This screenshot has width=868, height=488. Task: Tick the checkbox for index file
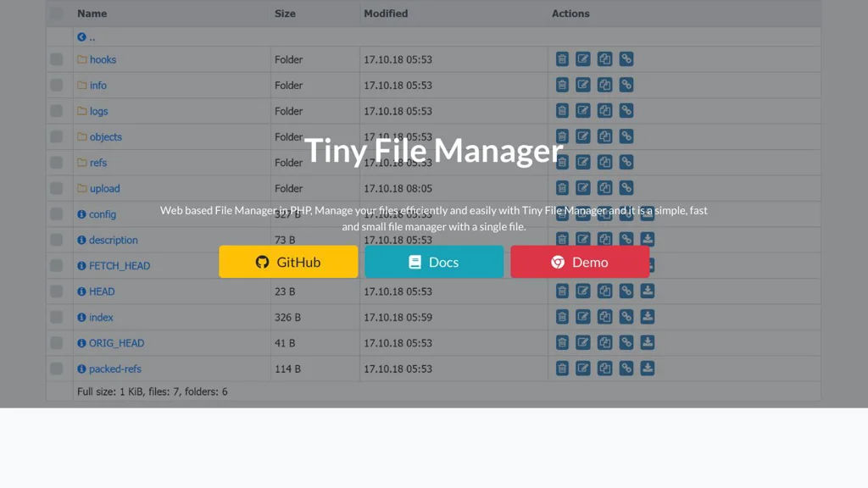tap(57, 317)
